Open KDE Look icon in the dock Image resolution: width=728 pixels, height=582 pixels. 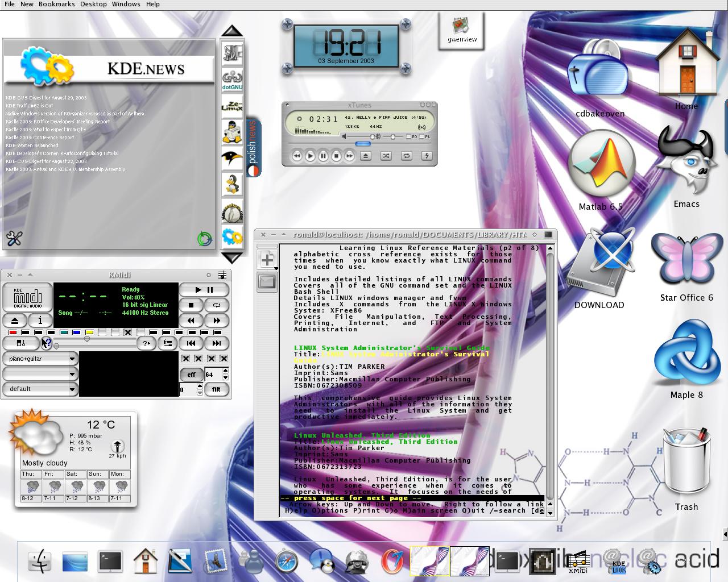pos(618,562)
